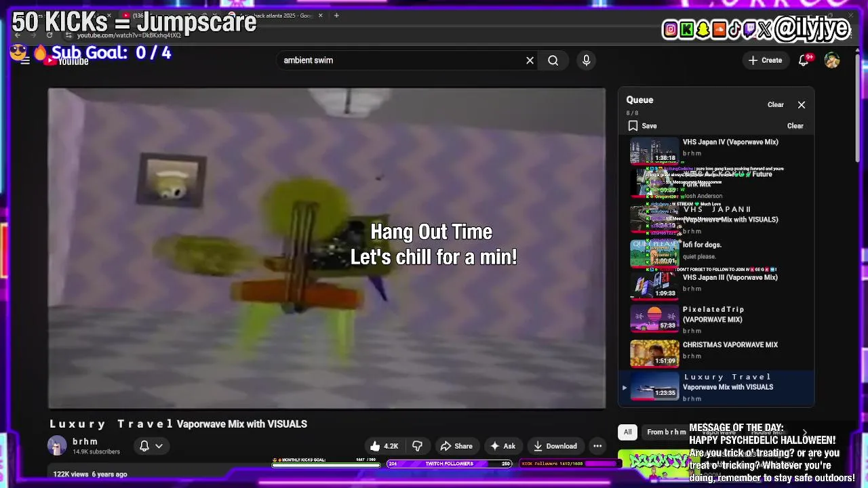Open the Ask sparkle button

point(502,446)
